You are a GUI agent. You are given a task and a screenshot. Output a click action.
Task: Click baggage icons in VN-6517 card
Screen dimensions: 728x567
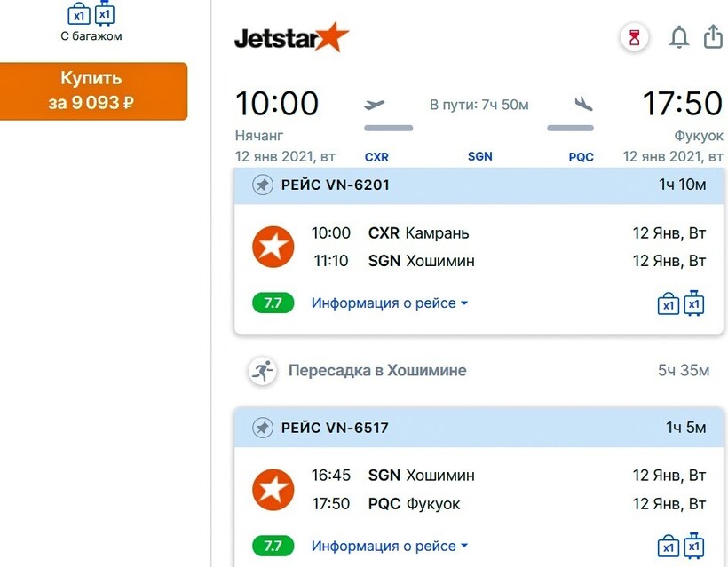[x=681, y=546]
